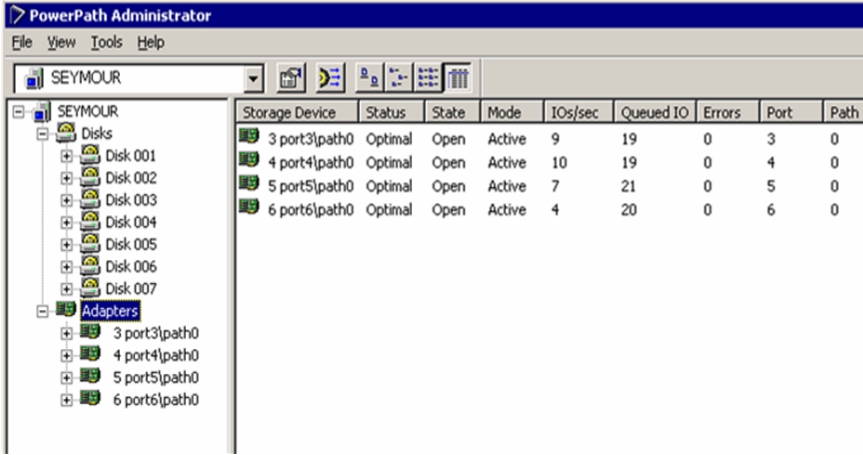863x455 pixels.
Task: Select 5 port5\path0 in the tree
Action: coord(156,377)
